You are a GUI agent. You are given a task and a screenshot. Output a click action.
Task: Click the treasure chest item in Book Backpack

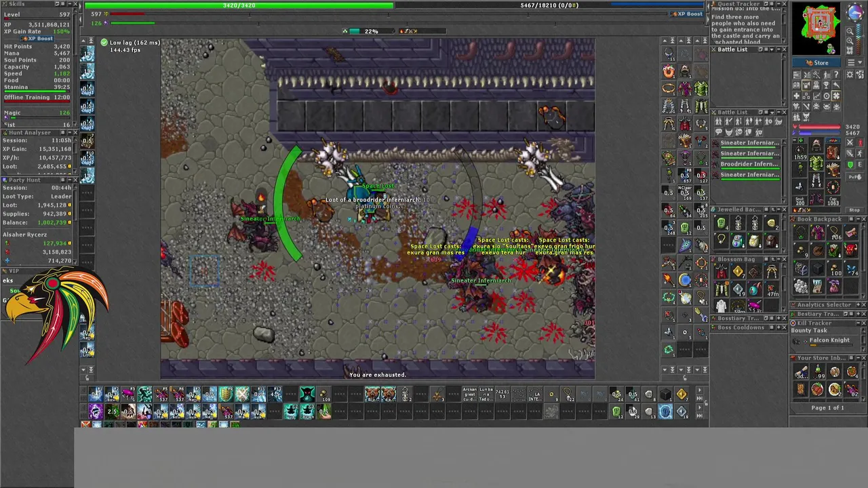pos(801,268)
